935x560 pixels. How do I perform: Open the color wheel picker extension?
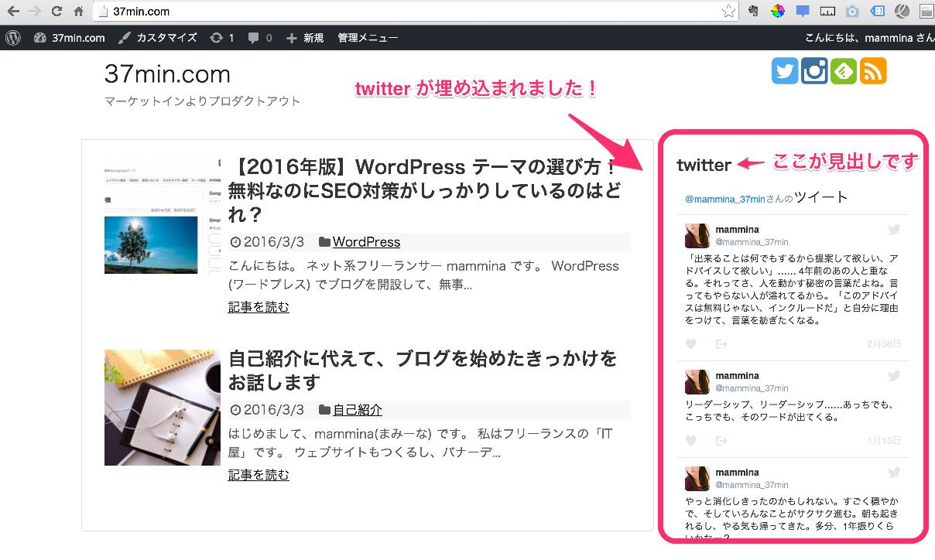pyautogui.click(x=778, y=12)
